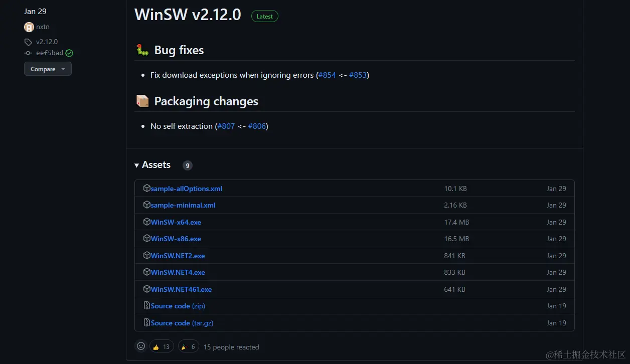The width and height of the screenshot is (630, 364).
Task: Open the v2.12.0 tag link
Action: pyautogui.click(x=47, y=42)
